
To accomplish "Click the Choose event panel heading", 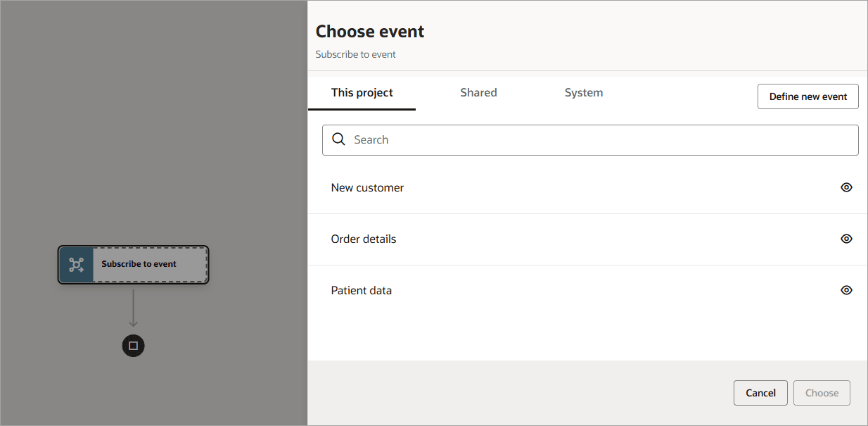I will [x=370, y=32].
